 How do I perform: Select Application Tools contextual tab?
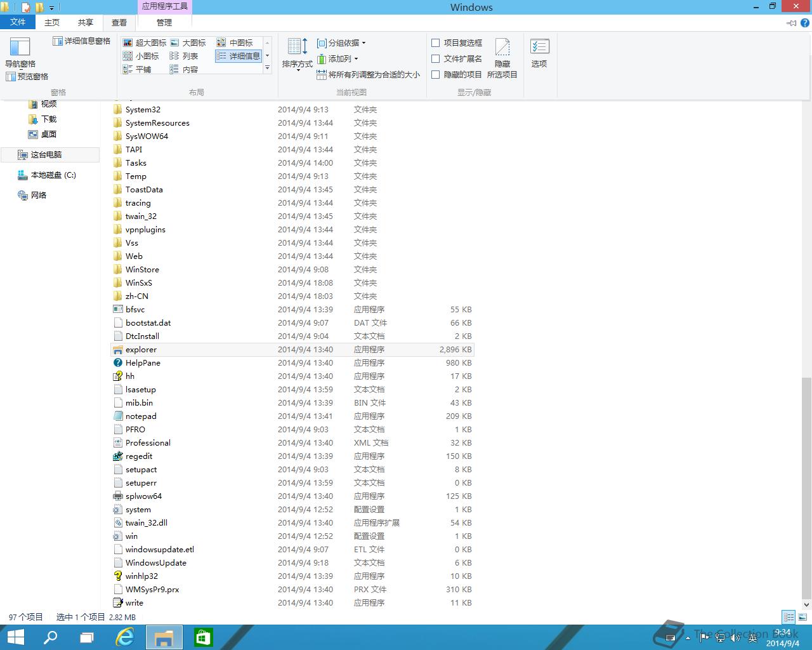tap(164, 6)
